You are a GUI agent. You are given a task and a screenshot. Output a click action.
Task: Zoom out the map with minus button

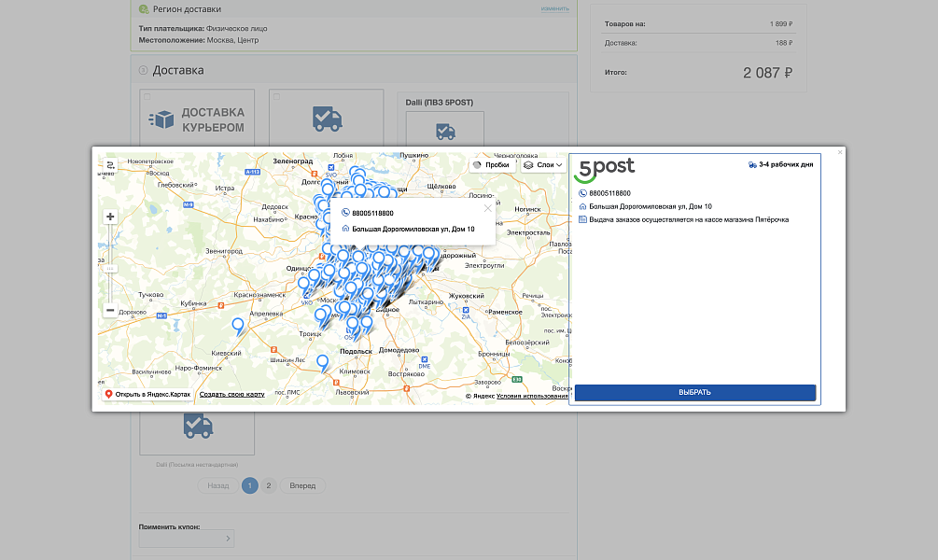tap(110, 310)
